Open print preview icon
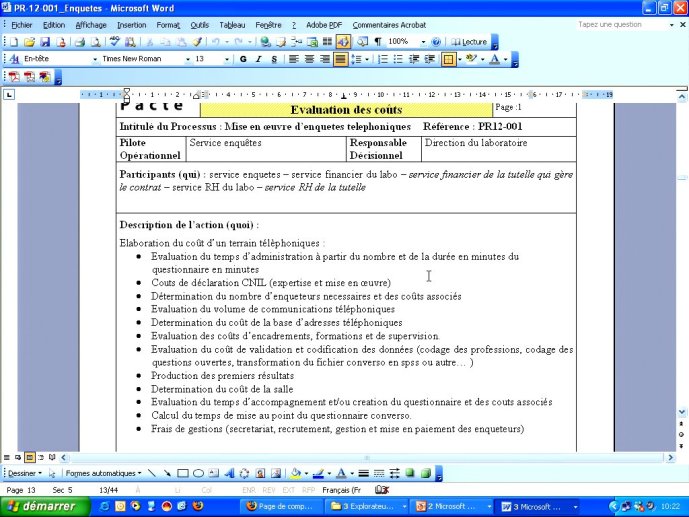Viewport: 689px width, 517px height. (95, 42)
